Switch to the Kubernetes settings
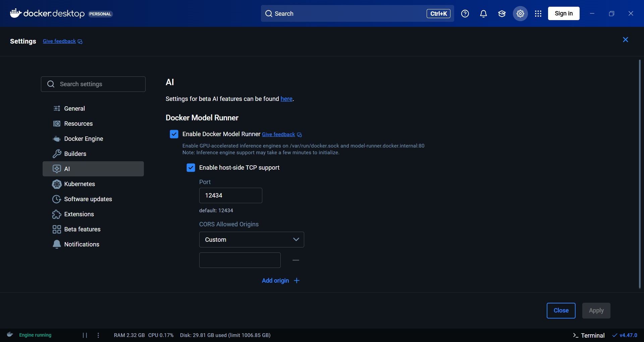Viewport: 644px width, 342px height. click(93, 184)
